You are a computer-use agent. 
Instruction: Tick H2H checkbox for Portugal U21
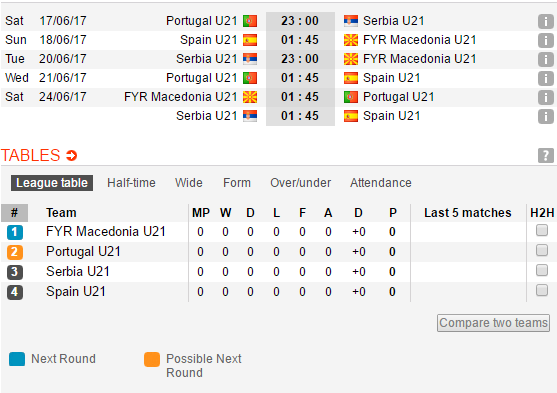point(542,250)
